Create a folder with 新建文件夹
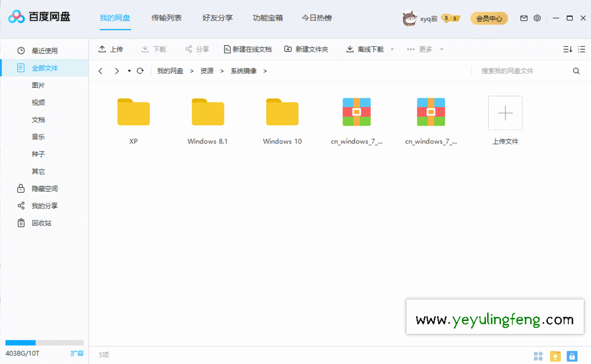The height and width of the screenshot is (364, 591). click(306, 49)
